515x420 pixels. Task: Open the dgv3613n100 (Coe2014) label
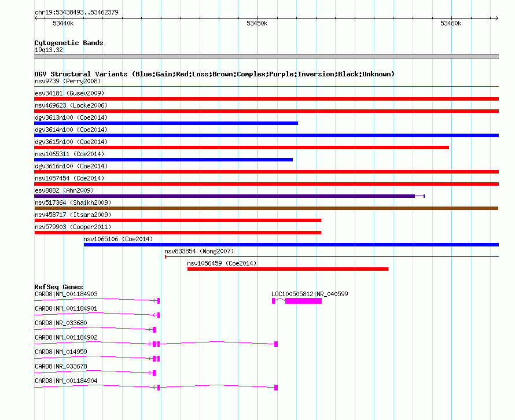(71, 117)
